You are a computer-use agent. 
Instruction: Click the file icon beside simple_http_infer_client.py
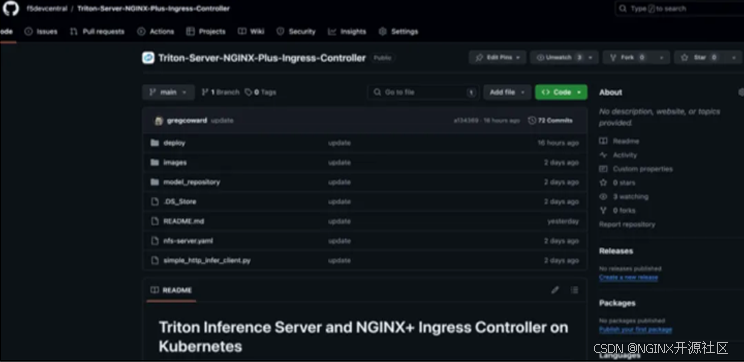point(154,260)
